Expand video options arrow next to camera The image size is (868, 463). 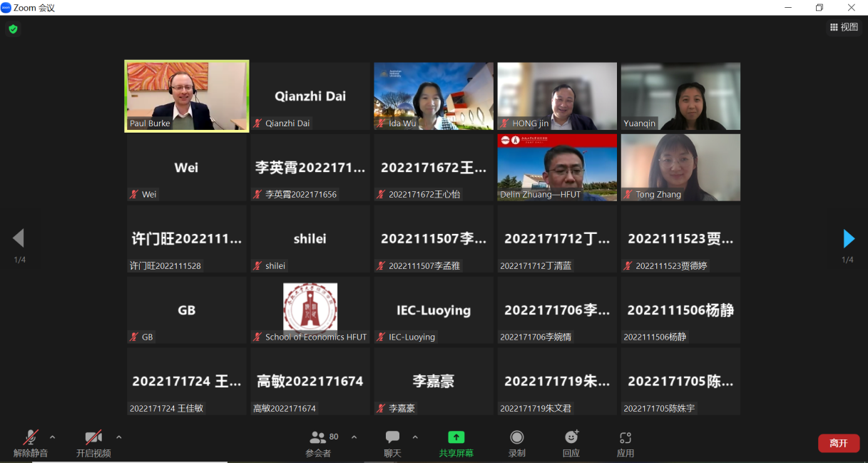pos(118,437)
